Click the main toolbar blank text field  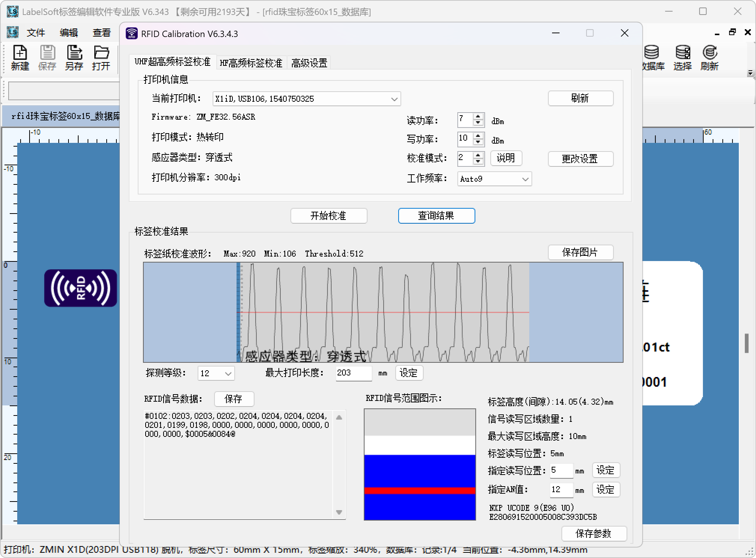pyautogui.click(x=64, y=91)
